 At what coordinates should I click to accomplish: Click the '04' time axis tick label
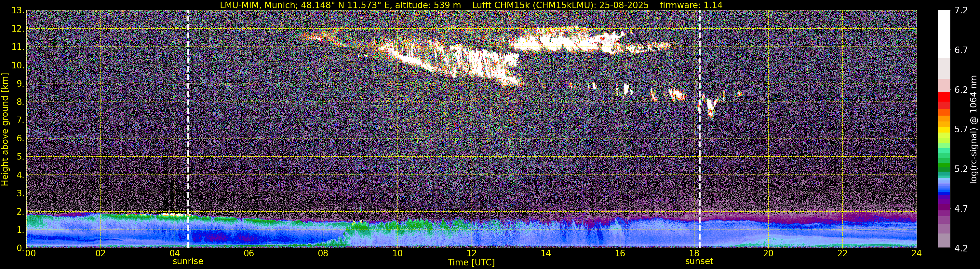point(175,253)
